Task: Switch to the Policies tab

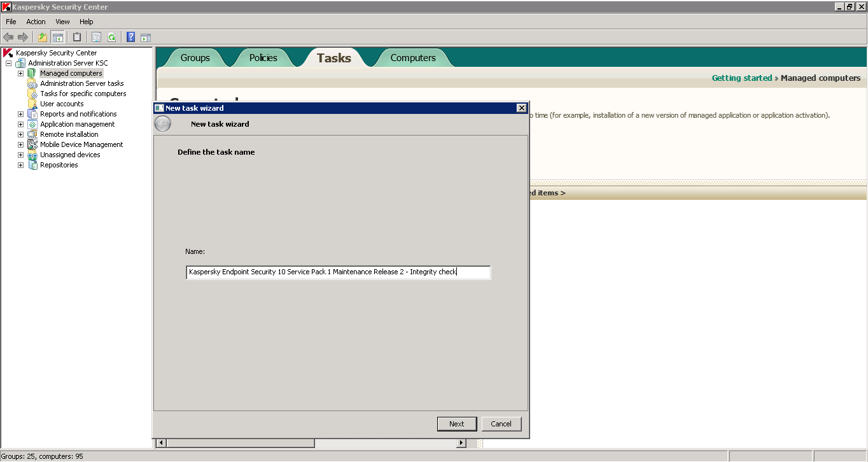Action: tap(263, 58)
